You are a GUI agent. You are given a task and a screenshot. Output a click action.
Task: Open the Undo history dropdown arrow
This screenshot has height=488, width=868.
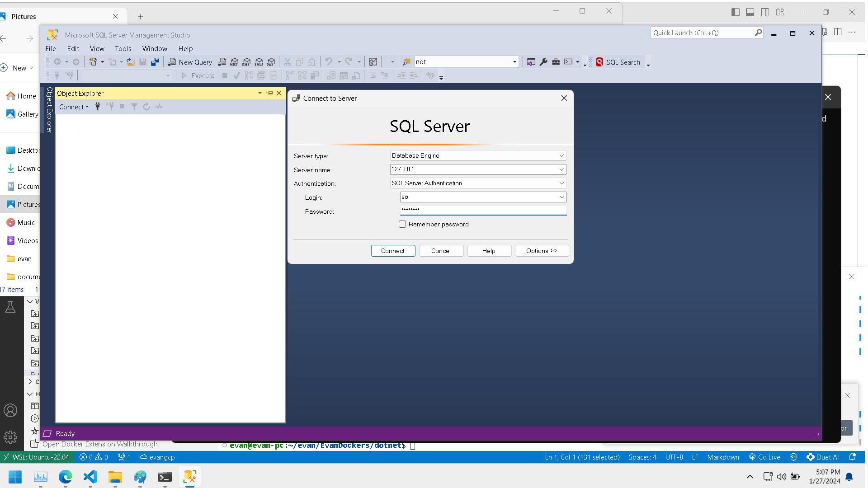(339, 62)
